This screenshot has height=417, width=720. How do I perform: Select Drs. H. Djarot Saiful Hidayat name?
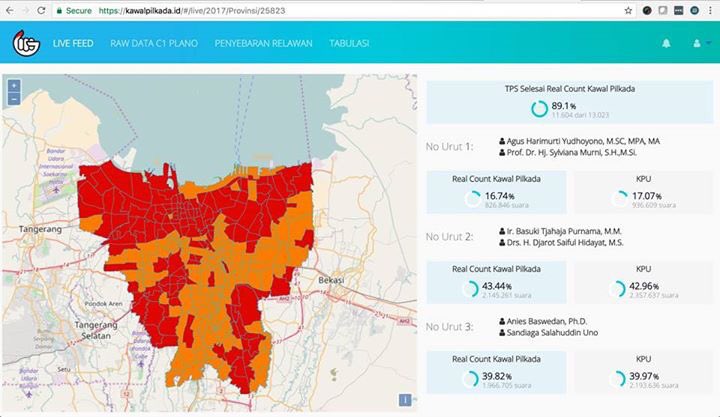(565, 242)
